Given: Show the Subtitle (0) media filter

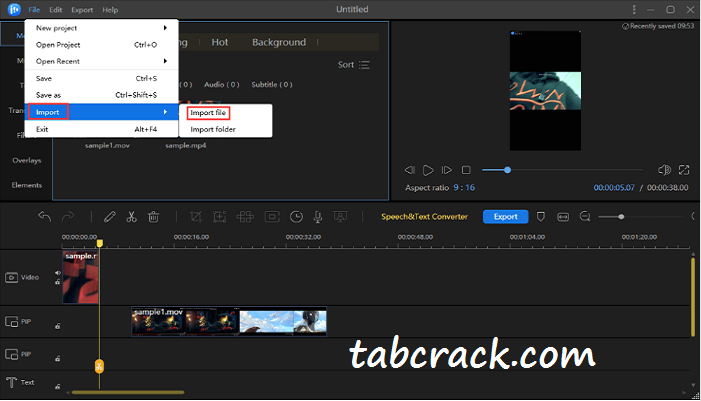Looking at the screenshot, I should click(272, 84).
